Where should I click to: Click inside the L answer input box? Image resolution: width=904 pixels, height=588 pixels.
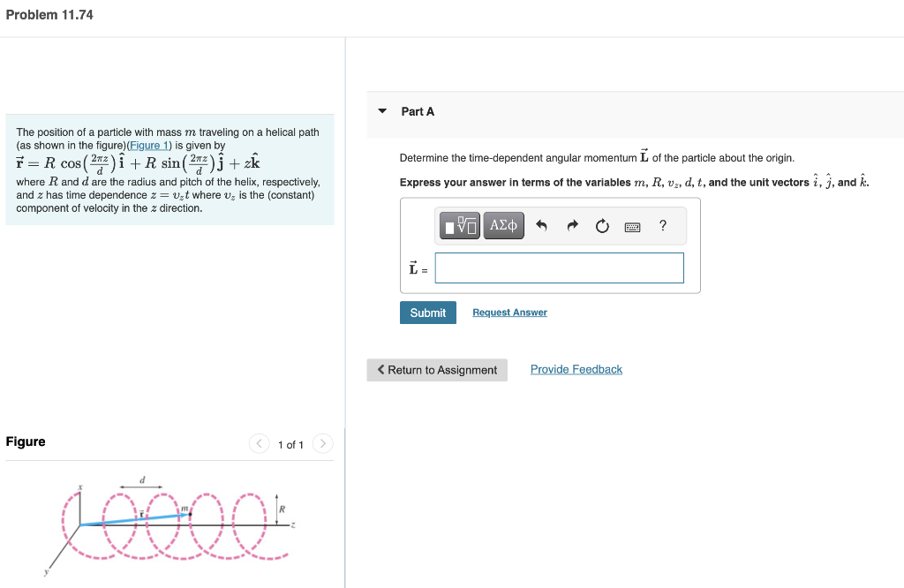pyautogui.click(x=559, y=268)
